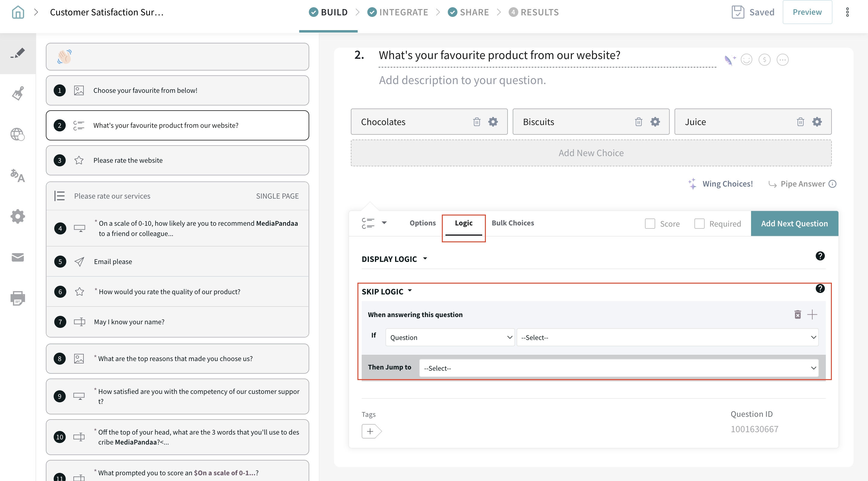
Task: Open settings gear for Juice choice
Action: pos(817,121)
